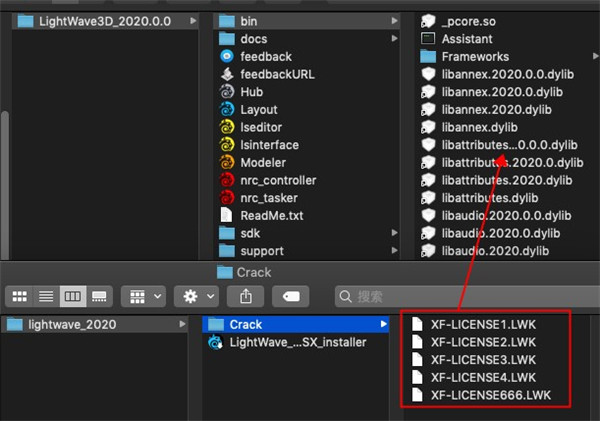Select the Modeler application icon
Viewport: 600px width, 421px height.
(x=227, y=162)
